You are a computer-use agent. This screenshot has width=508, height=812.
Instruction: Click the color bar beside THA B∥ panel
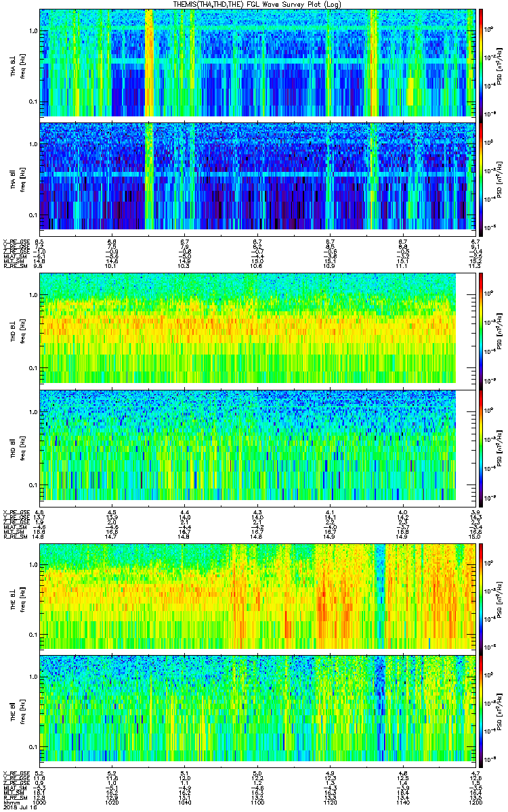pos(481,175)
